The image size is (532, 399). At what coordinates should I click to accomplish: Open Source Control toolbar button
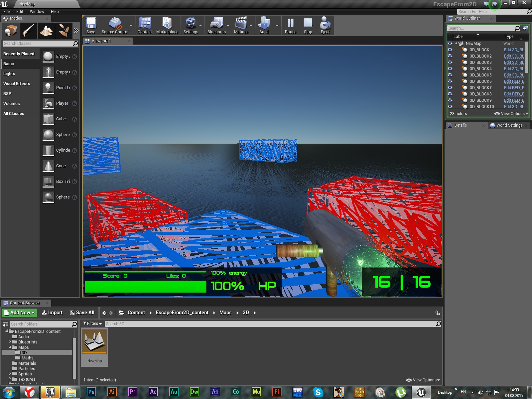click(x=115, y=25)
